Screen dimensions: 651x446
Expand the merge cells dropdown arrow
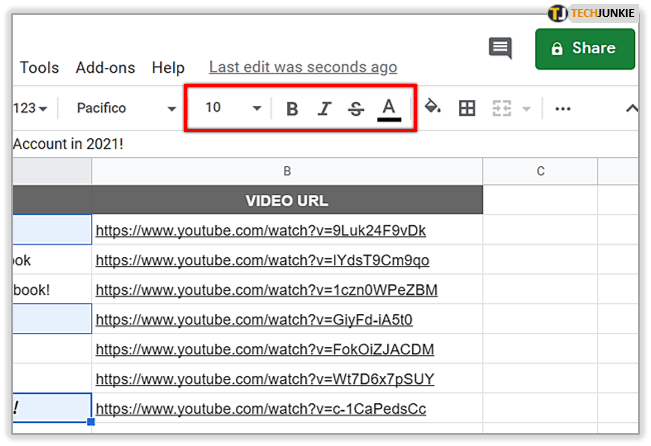pos(527,108)
